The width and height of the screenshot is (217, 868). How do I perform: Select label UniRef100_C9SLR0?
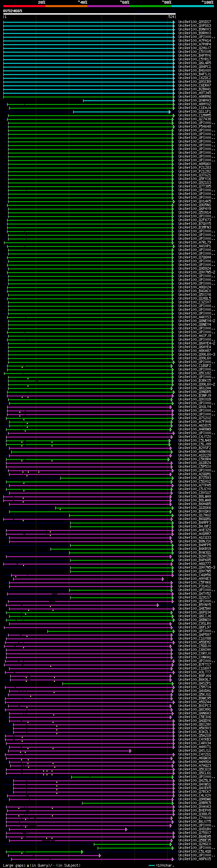[195, 624]
